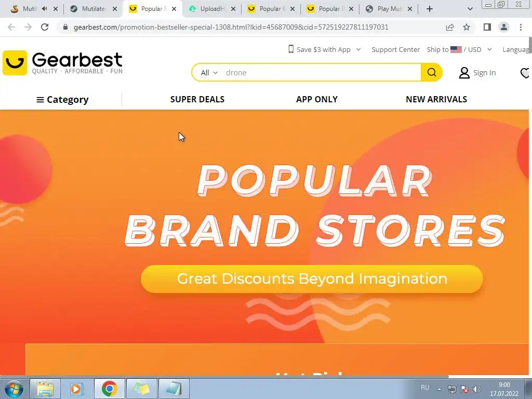Open the Windows Start button
The height and width of the screenshot is (399, 532).
(x=14, y=389)
